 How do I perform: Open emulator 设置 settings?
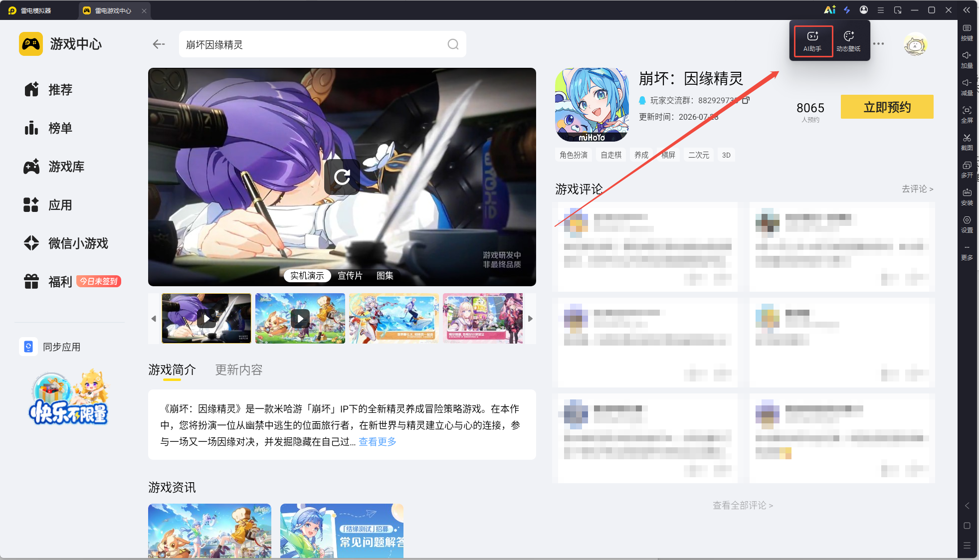[x=967, y=224]
